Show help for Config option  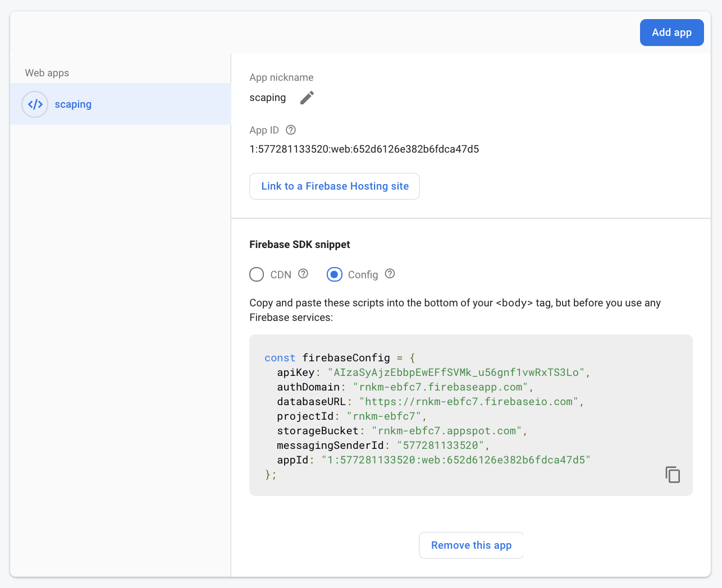[390, 274]
